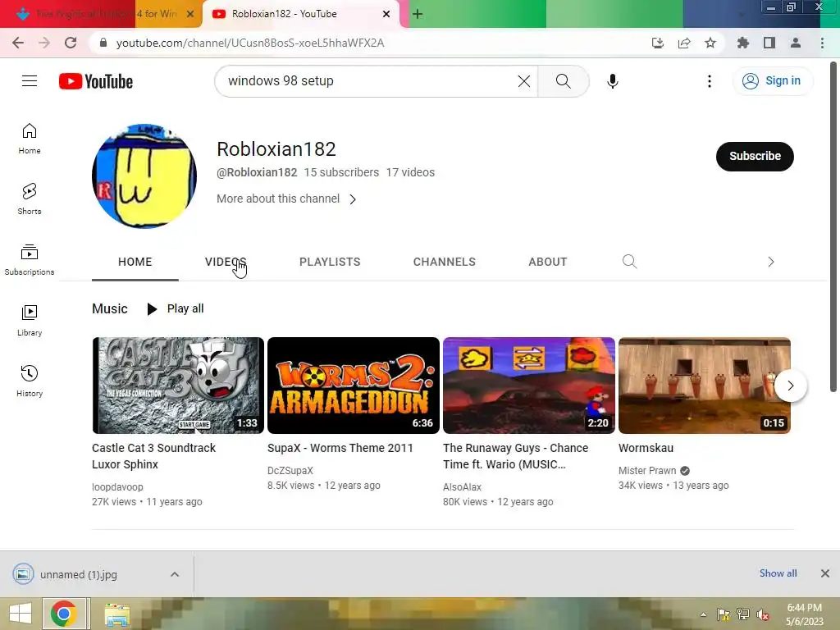Go to Home in sidebar
840x630 pixels.
point(30,138)
